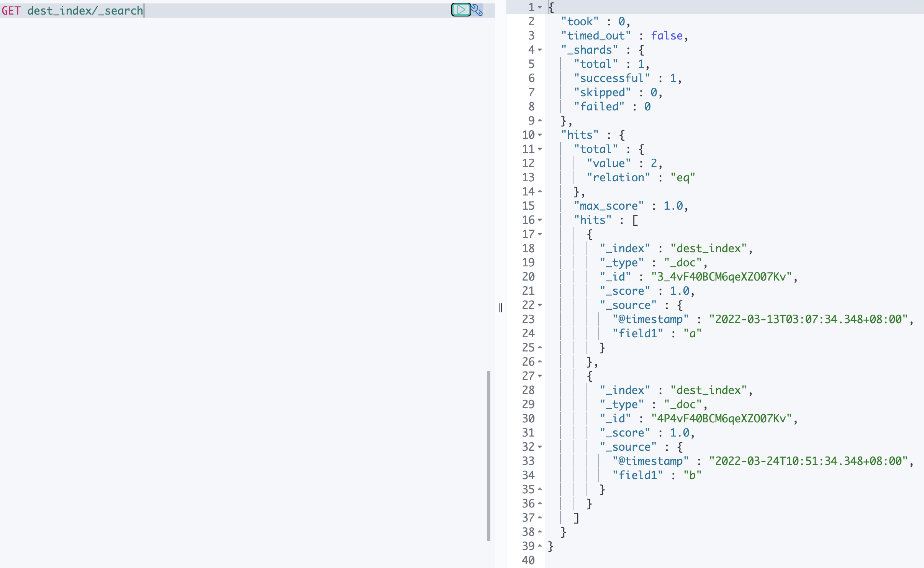Click the green send request play button
The height and width of the screenshot is (568, 924).
click(x=461, y=10)
